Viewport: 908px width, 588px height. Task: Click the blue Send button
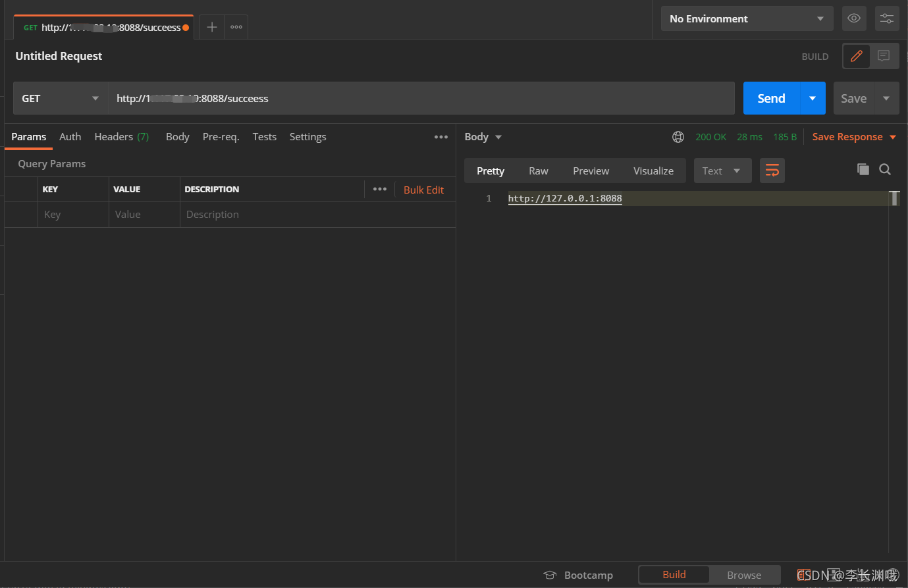coord(771,98)
